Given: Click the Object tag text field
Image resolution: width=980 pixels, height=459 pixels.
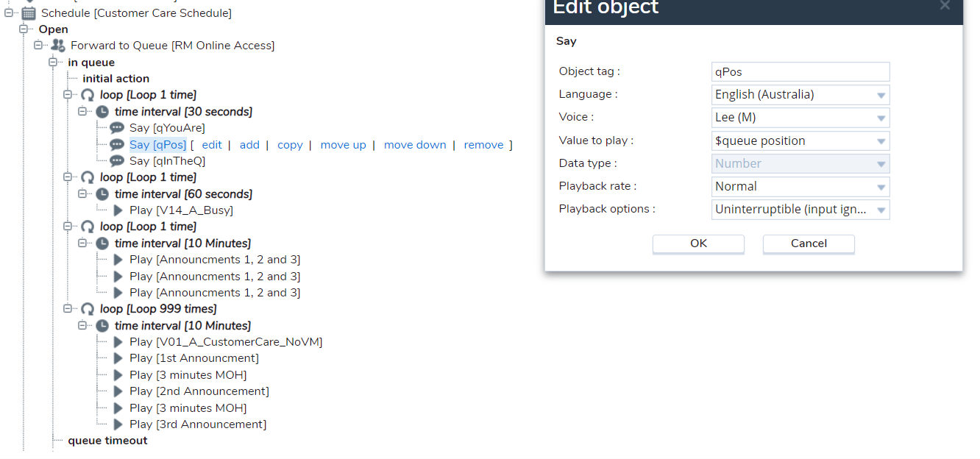Looking at the screenshot, I should coord(800,72).
